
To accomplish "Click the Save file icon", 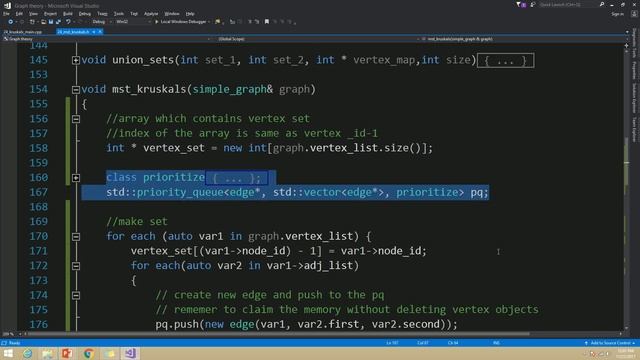I will click(51, 22).
